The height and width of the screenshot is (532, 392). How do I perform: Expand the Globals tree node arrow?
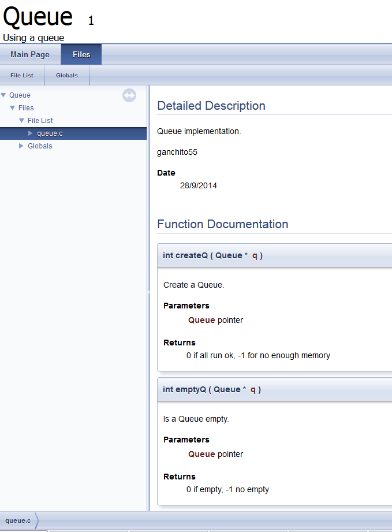(21, 146)
